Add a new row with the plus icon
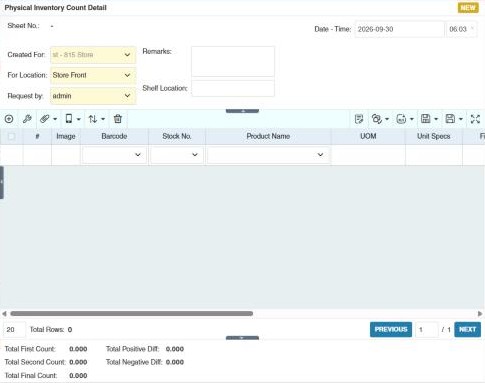This screenshot has width=485, height=383. pyautogui.click(x=9, y=119)
